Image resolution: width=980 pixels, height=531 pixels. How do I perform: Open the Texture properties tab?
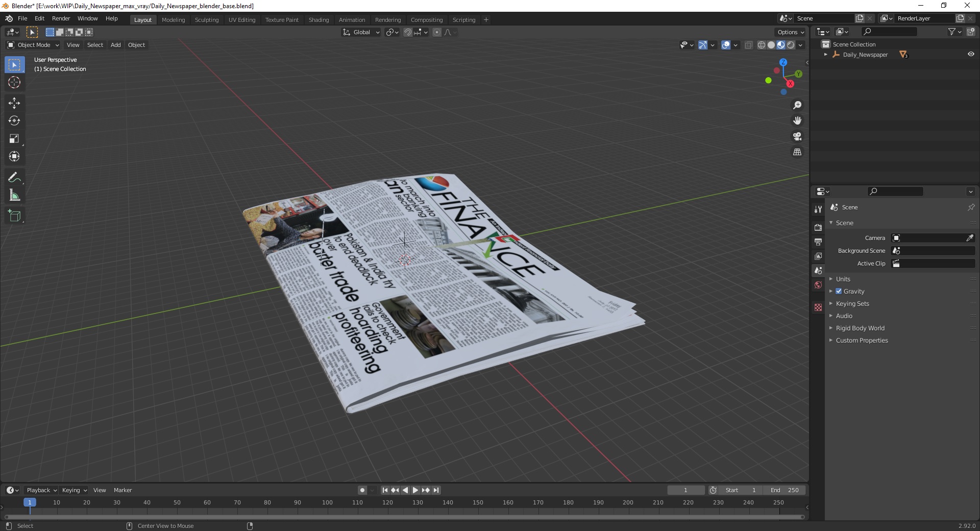(x=818, y=307)
